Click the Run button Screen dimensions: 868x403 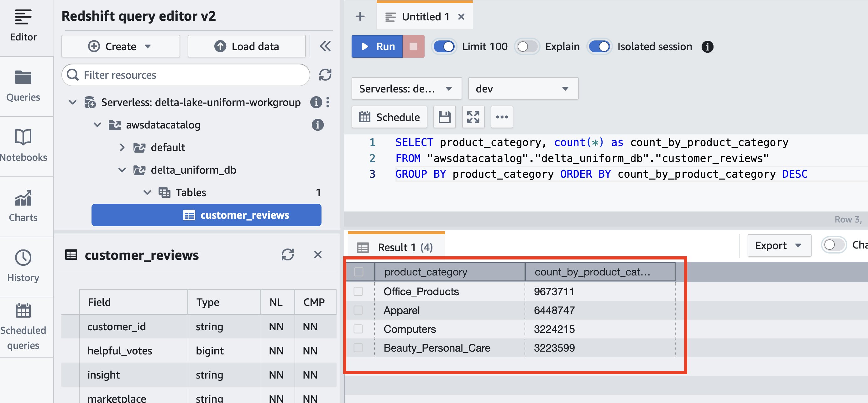(377, 46)
